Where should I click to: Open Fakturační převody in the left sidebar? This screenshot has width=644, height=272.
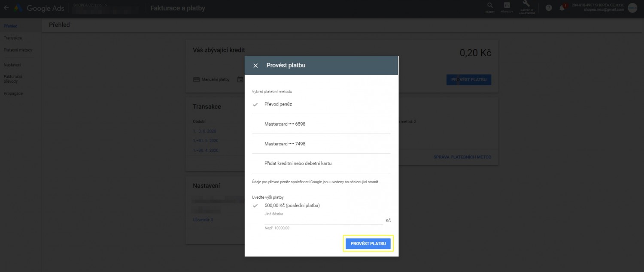click(x=13, y=79)
